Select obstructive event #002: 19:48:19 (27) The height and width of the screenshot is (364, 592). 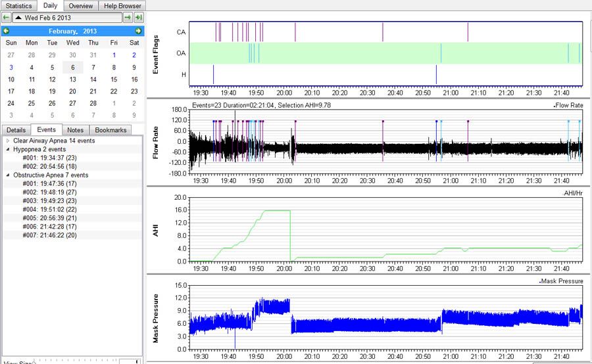point(49,192)
